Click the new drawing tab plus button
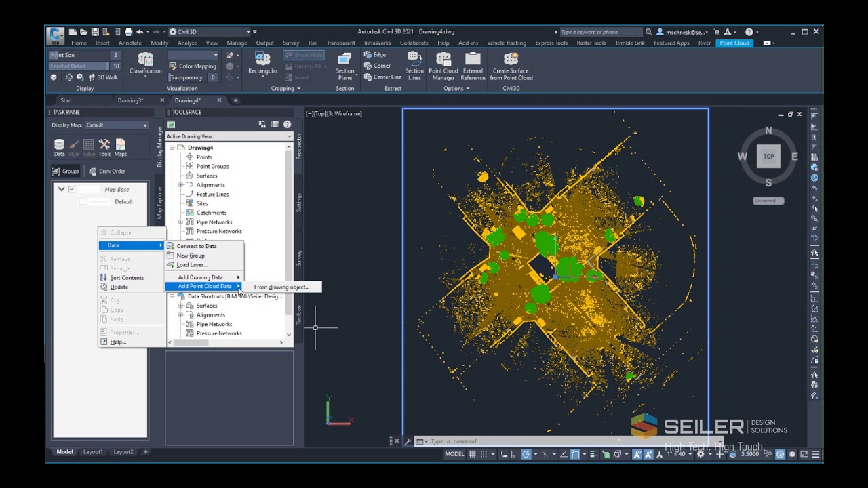This screenshot has width=868, height=488. click(236, 101)
